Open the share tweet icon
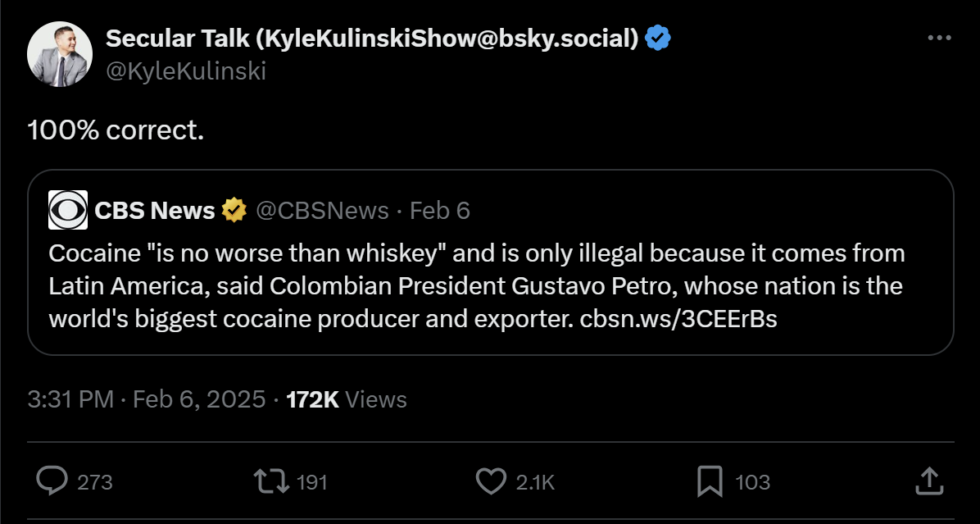Image resolution: width=980 pixels, height=524 pixels. point(928,481)
